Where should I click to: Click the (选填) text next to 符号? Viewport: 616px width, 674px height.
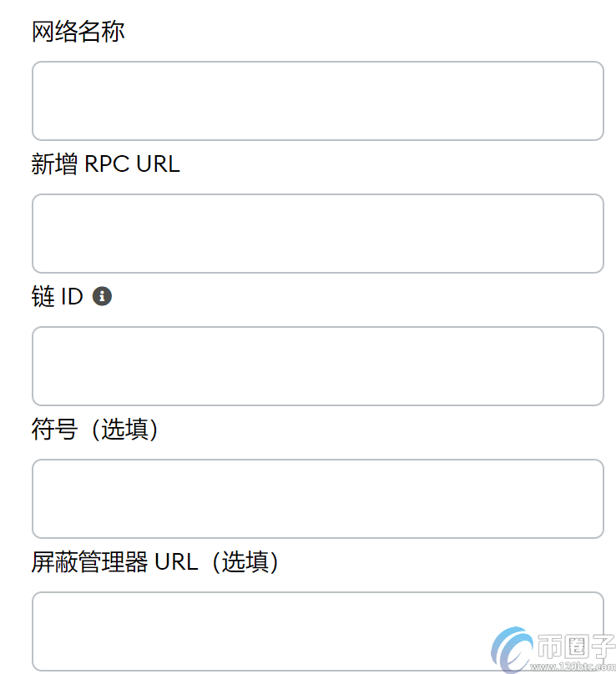pos(124,430)
